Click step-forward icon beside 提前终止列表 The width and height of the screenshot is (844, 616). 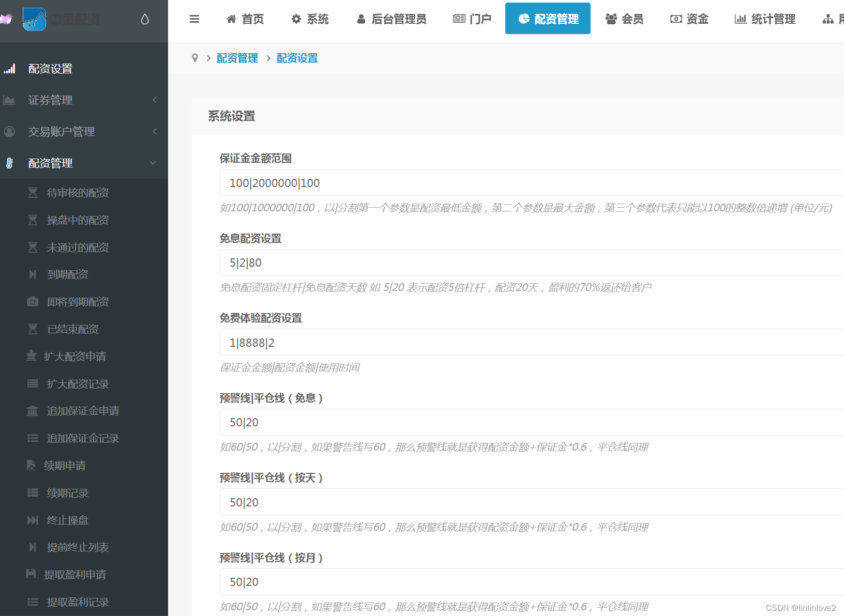tap(33, 547)
